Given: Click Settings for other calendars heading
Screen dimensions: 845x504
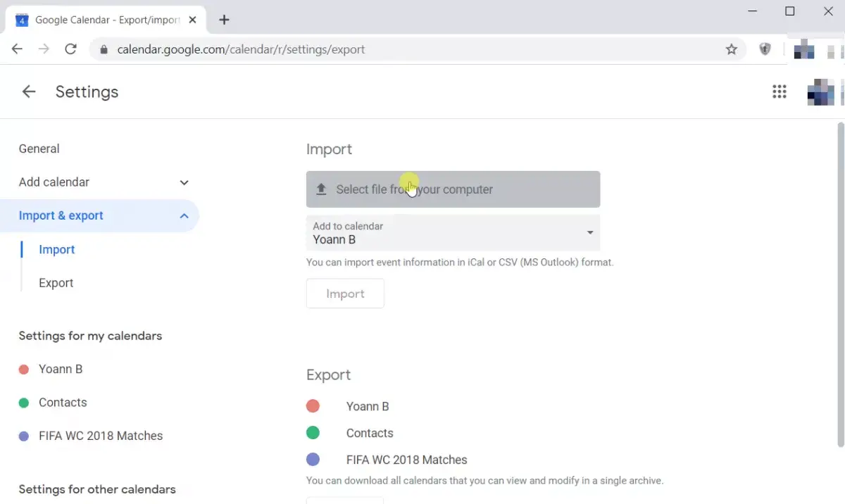Looking at the screenshot, I should [97, 489].
